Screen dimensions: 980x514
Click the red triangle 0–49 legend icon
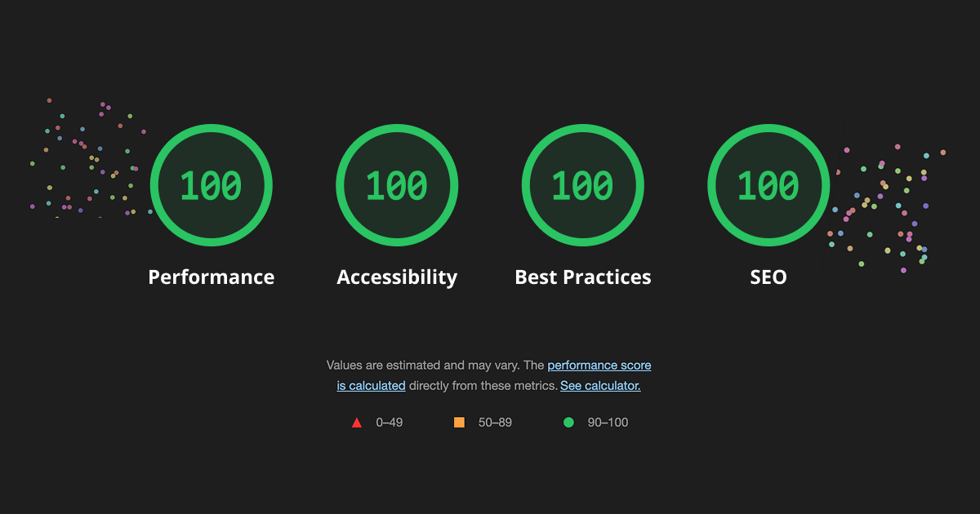tap(356, 423)
